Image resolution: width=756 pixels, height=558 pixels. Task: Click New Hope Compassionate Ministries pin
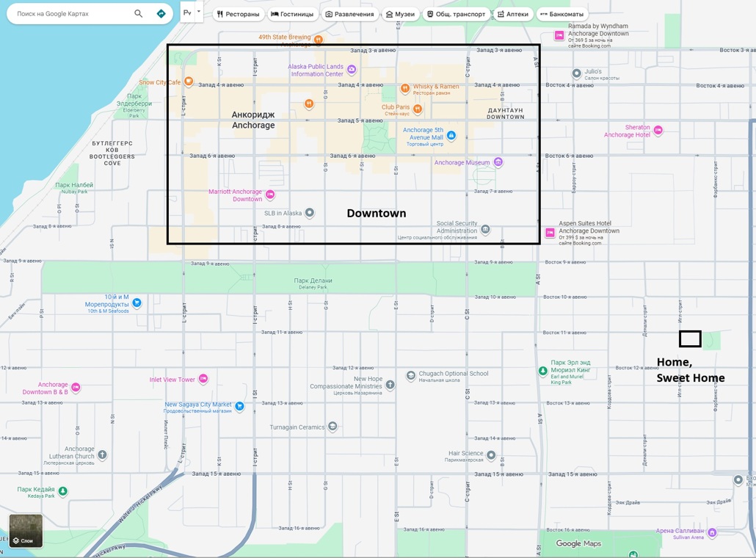click(390, 385)
